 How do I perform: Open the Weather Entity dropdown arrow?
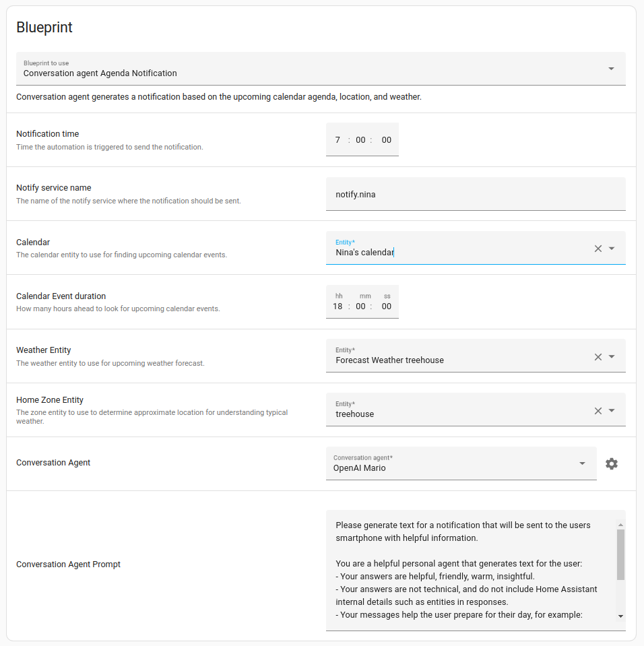612,357
